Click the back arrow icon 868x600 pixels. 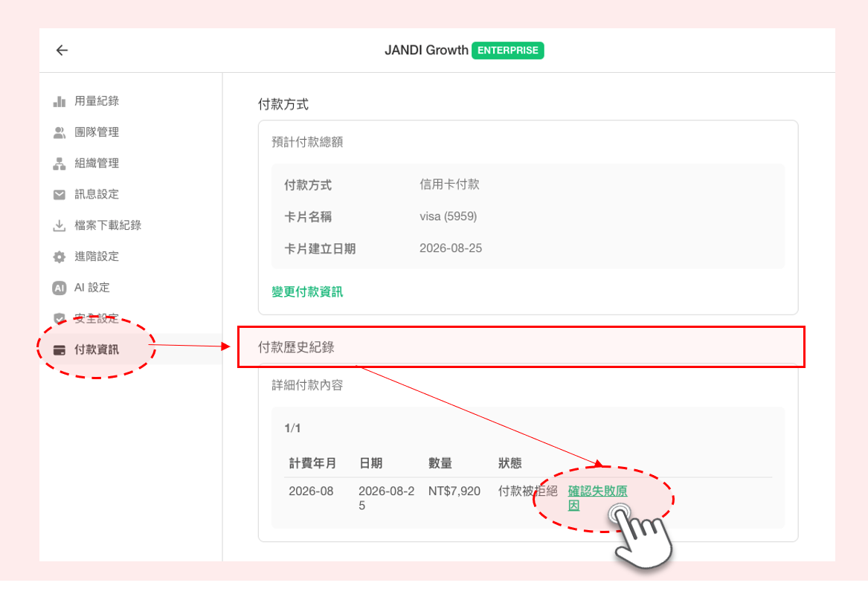pos(62,51)
